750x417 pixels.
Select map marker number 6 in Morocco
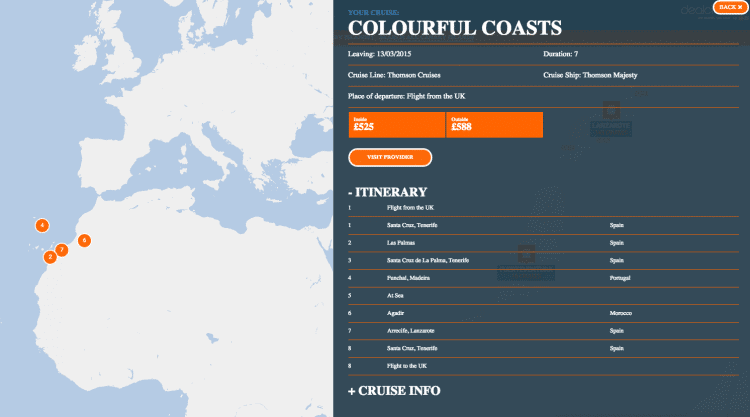(x=85, y=240)
